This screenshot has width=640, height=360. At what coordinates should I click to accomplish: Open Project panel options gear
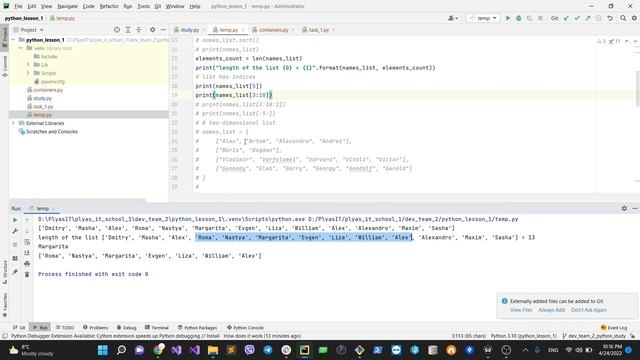coord(152,30)
